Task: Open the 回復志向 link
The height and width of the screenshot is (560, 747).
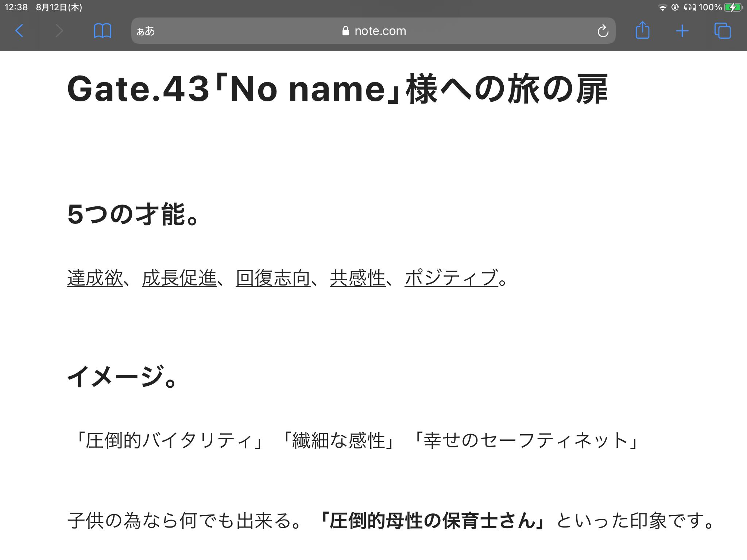Action: tap(273, 278)
